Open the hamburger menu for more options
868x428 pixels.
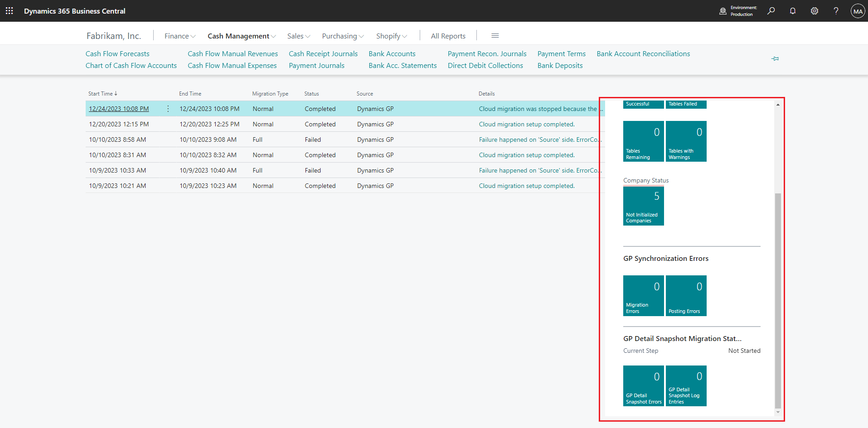(495, 35)
